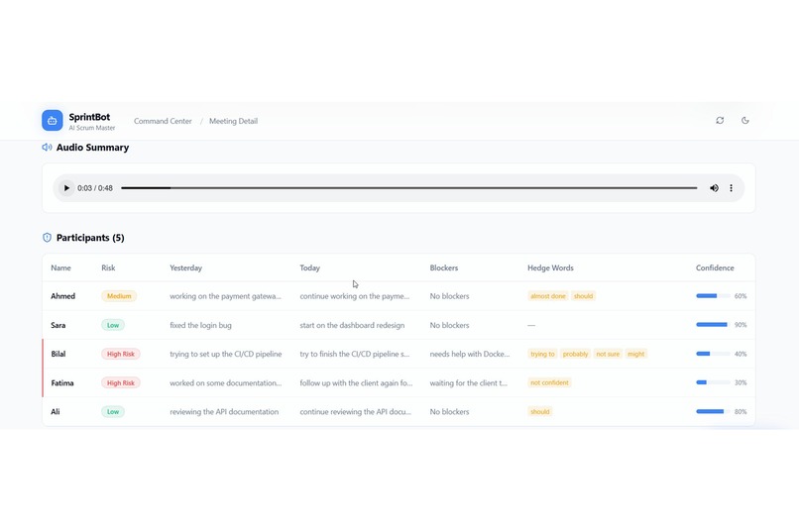Click 'start on the dashboard redesign' cell
Viewport: 799px width, 532px height.
tap(352, 325)
